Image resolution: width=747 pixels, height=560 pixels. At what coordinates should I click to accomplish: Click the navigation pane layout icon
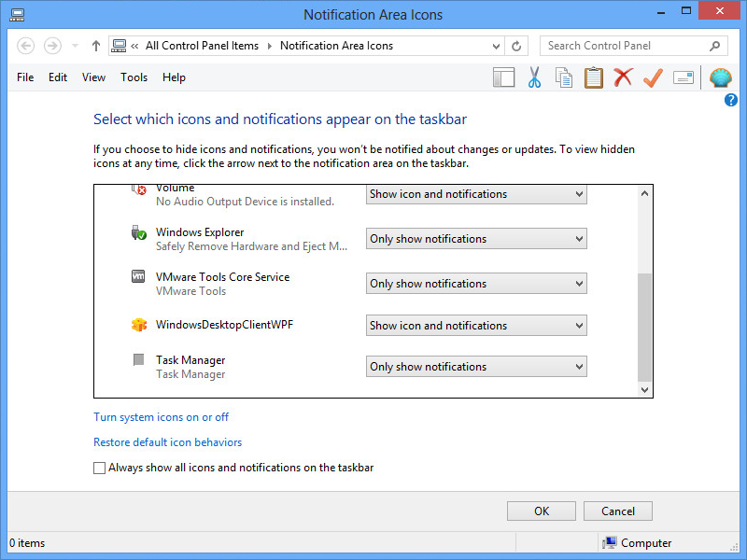pyautogui.click(x=504, y=77)
